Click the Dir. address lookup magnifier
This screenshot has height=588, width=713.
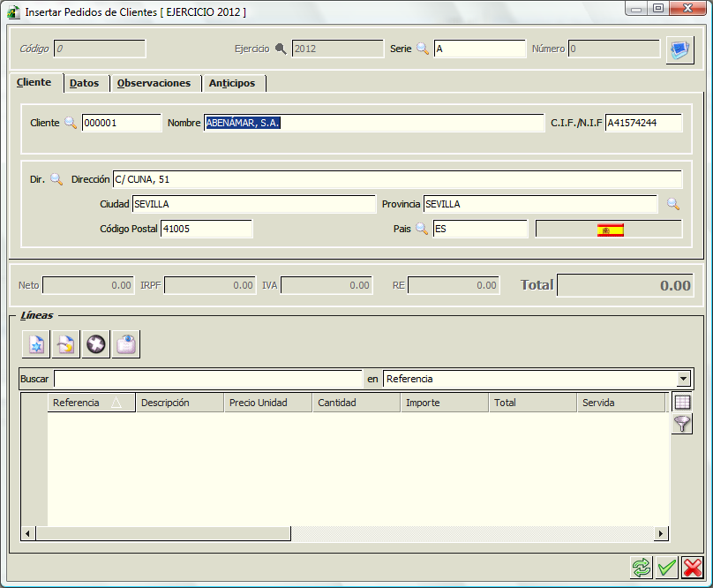coord(56,179)
